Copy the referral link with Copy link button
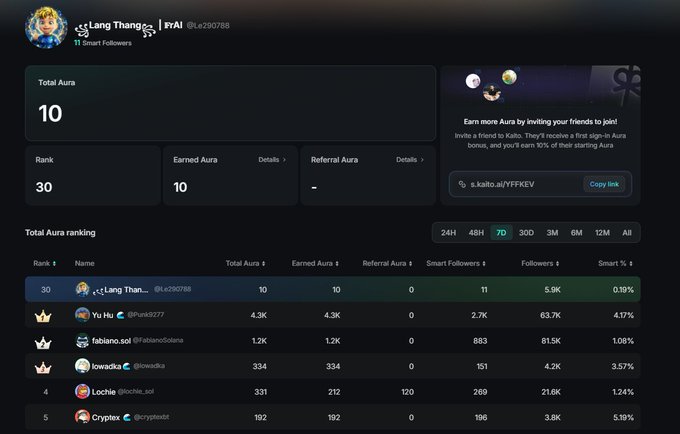Screen dimensions: 680x434 604,184
